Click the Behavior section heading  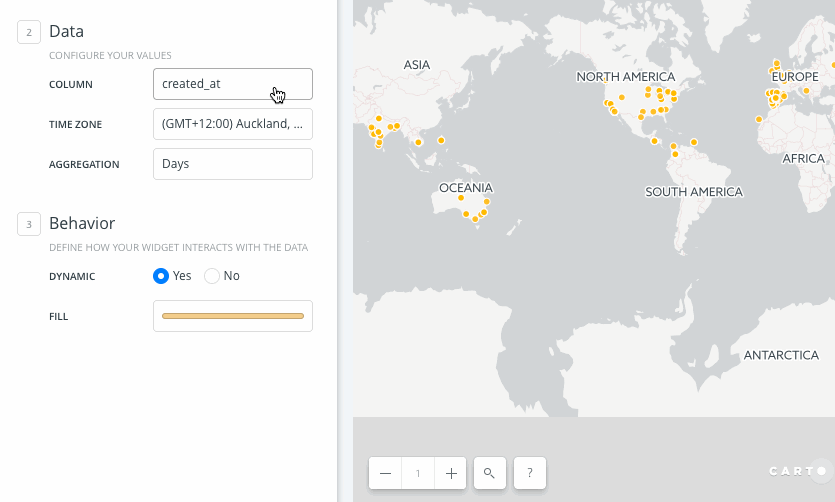click(x=82, y=223)
